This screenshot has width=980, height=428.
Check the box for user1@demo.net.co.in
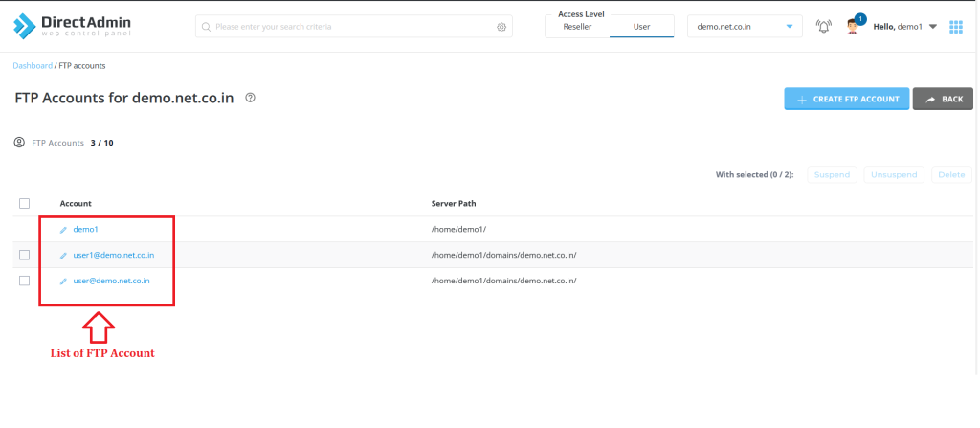click(24, 255)
